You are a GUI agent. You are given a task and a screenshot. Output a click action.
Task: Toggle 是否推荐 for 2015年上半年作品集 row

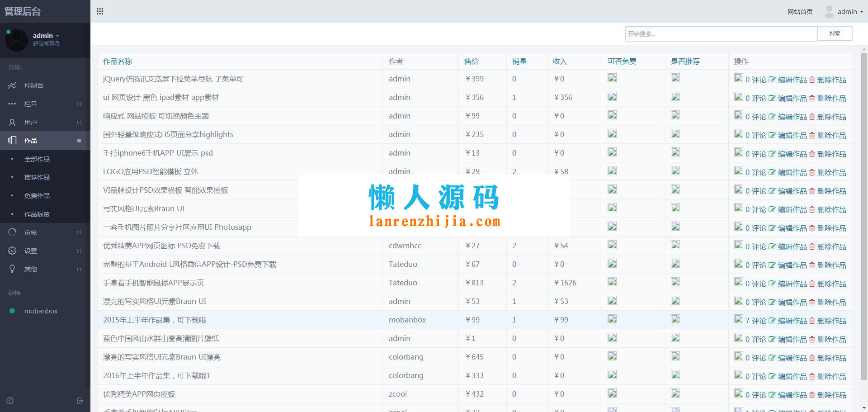coord(675,319)
